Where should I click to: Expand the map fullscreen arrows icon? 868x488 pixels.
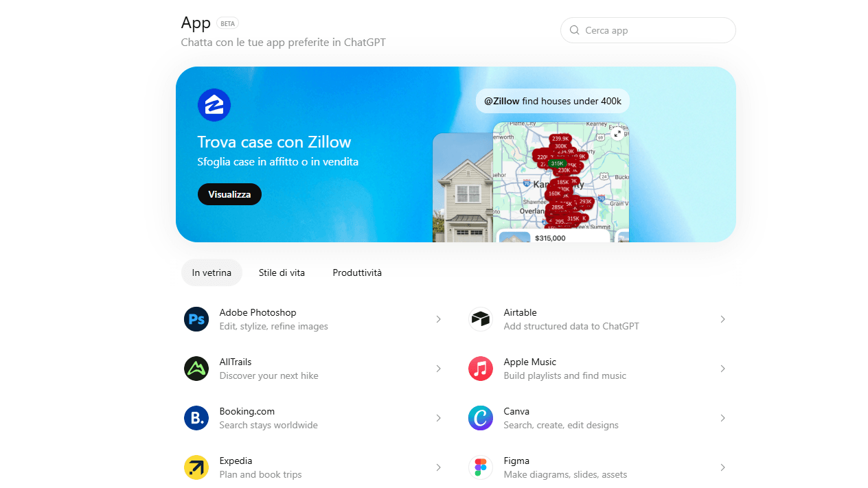[617, 134]
